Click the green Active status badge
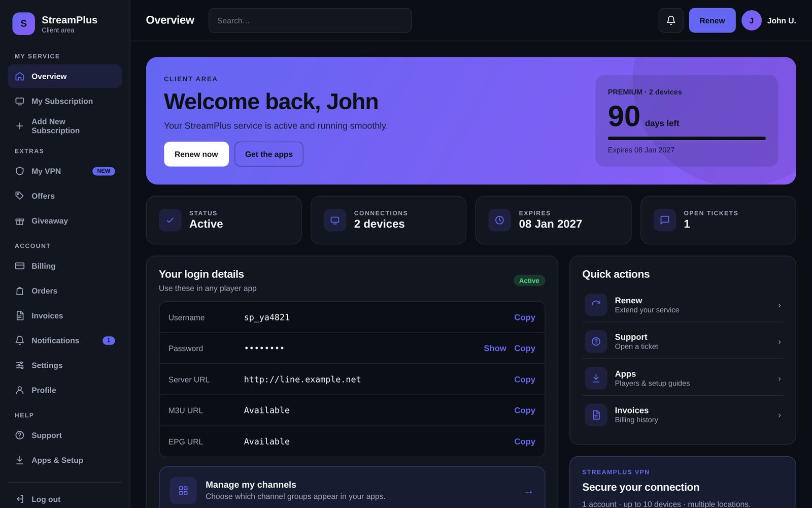The height and width of the screenshot is (508, 812). pyautogui.click(x=529, y=280)
